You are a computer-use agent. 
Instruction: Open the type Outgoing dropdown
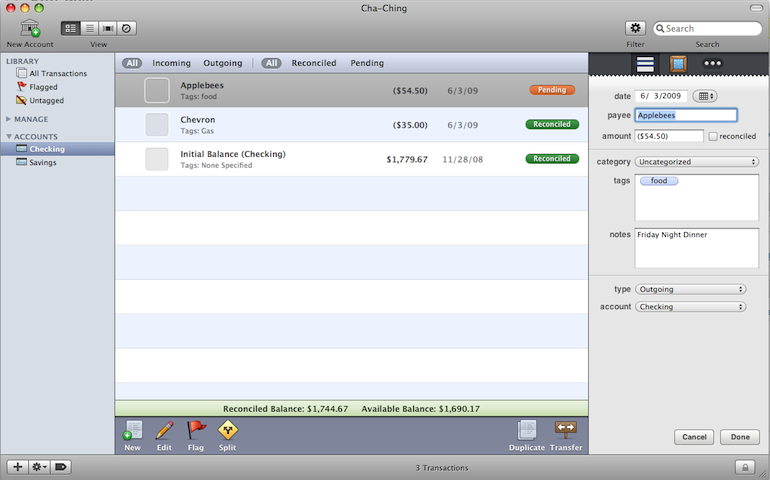[x=690, y=289]
